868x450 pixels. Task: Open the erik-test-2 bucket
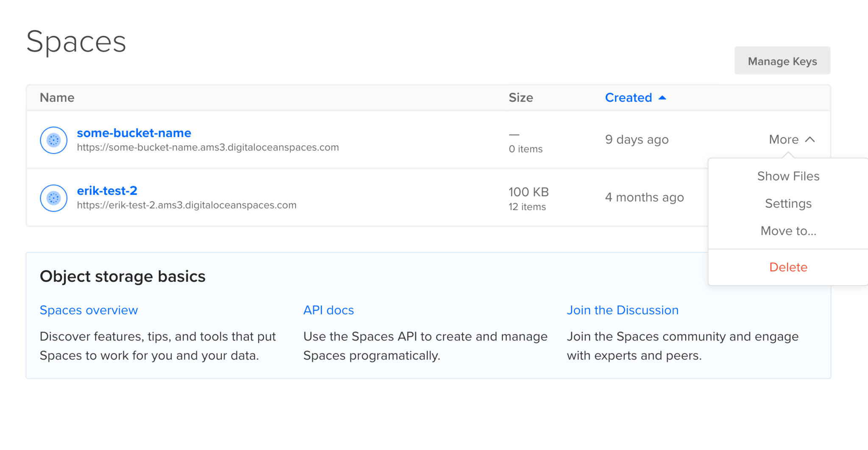click(107, 191)
